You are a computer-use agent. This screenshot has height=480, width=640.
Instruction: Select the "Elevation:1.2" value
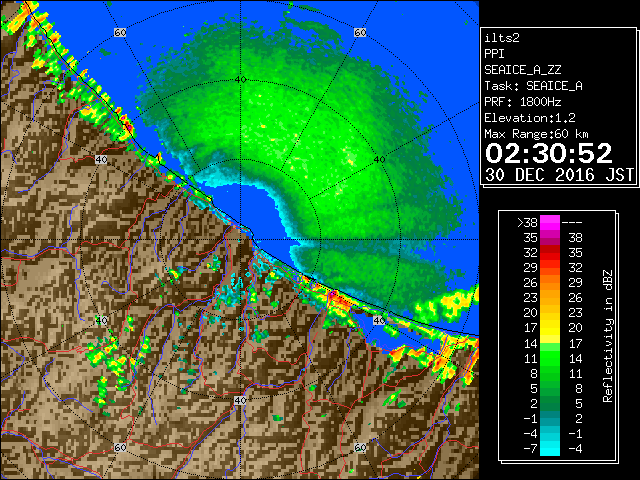[x=530, y=118]
